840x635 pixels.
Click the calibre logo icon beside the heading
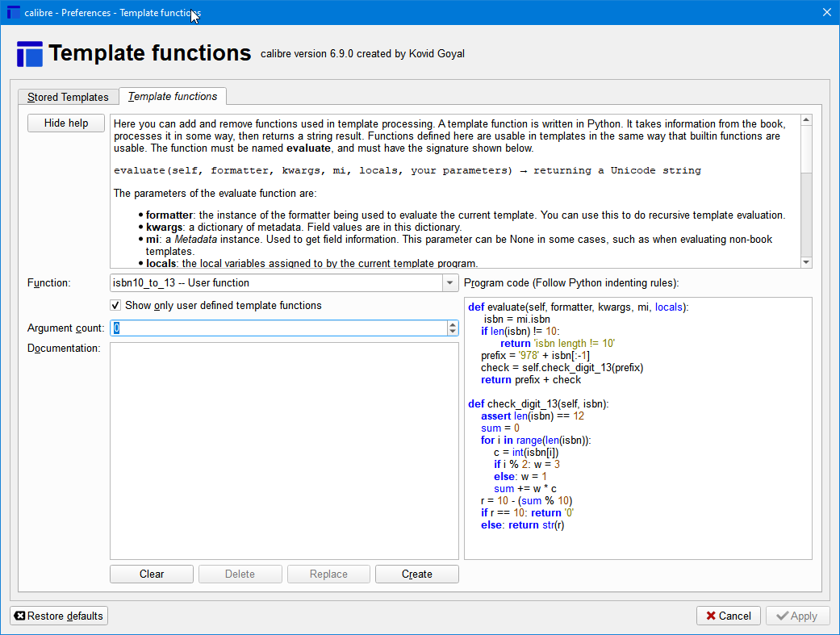(29, 54)
